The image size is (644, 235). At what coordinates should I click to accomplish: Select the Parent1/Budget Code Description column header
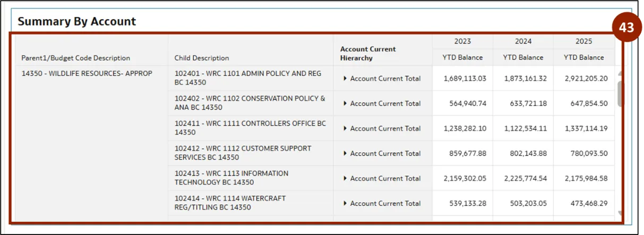coord(75,58)
